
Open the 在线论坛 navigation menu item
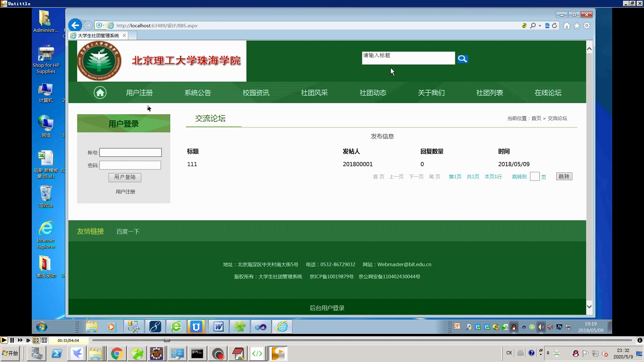coord(547,92)
